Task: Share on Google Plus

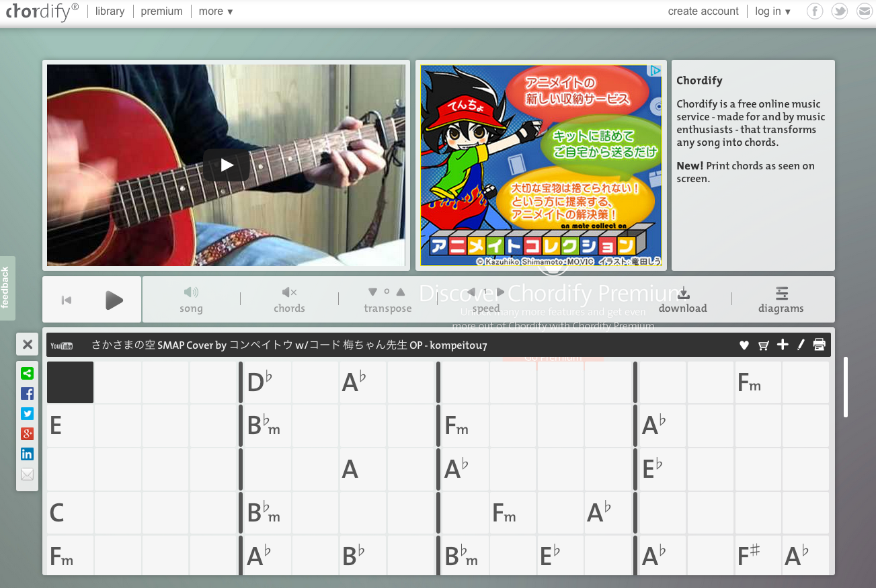Action: 27,434
